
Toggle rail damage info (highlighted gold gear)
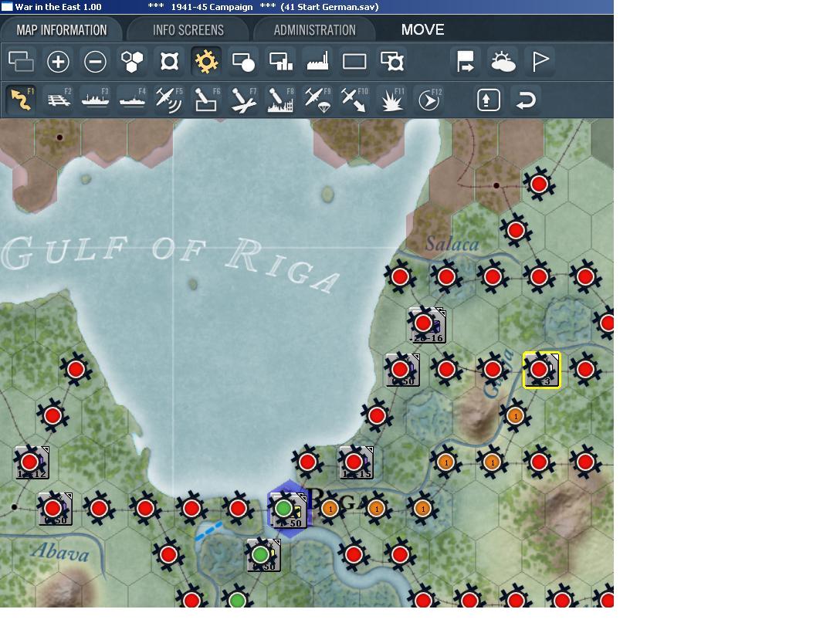point(206,61)
